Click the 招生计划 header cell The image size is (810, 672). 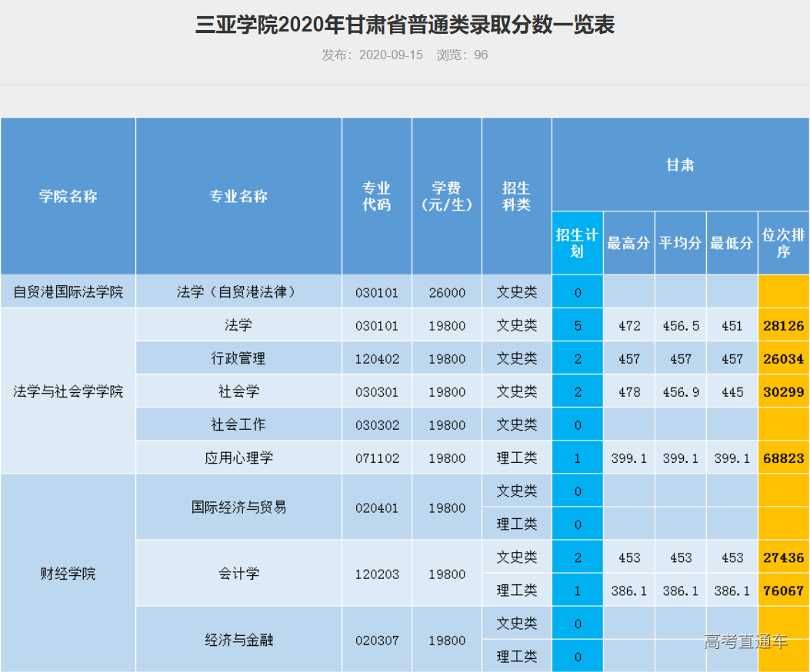click(x=577, y=241)
